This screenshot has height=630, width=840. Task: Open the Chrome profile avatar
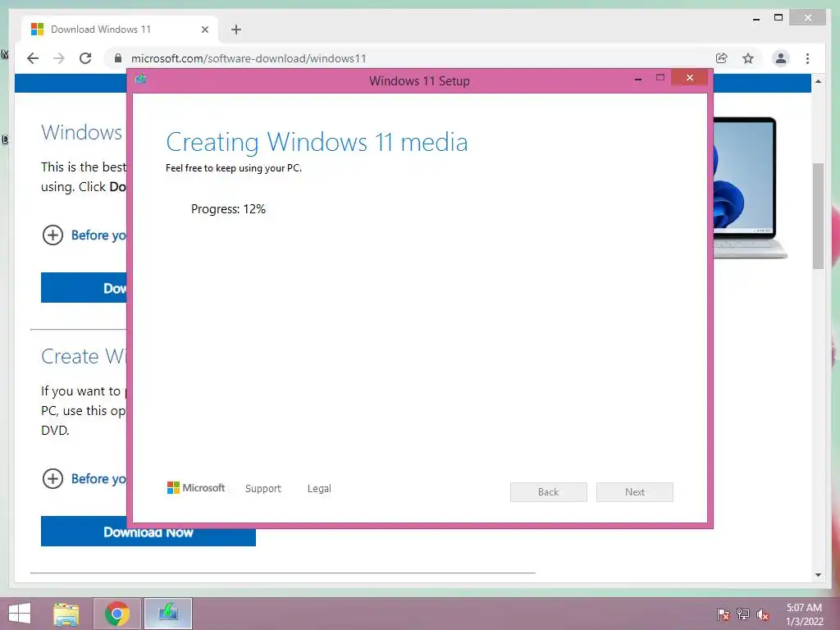[781, 58]
